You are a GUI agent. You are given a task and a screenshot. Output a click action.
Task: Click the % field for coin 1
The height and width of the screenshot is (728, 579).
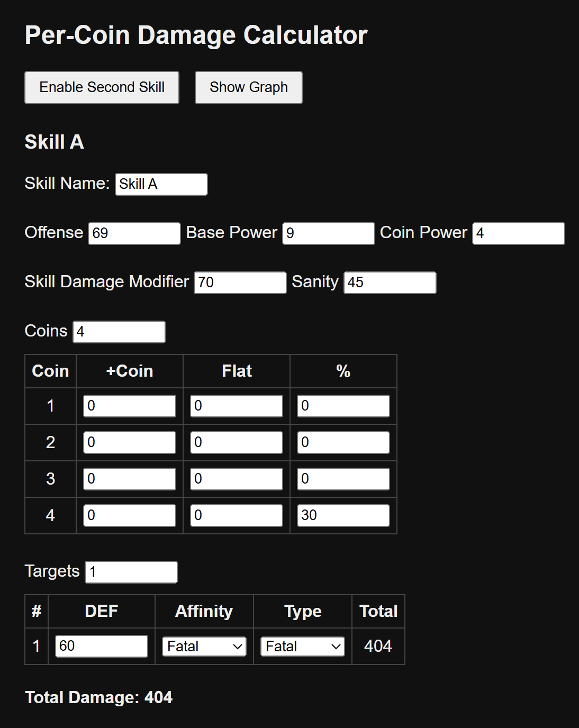pyautogui.click(x=343, y=406)
